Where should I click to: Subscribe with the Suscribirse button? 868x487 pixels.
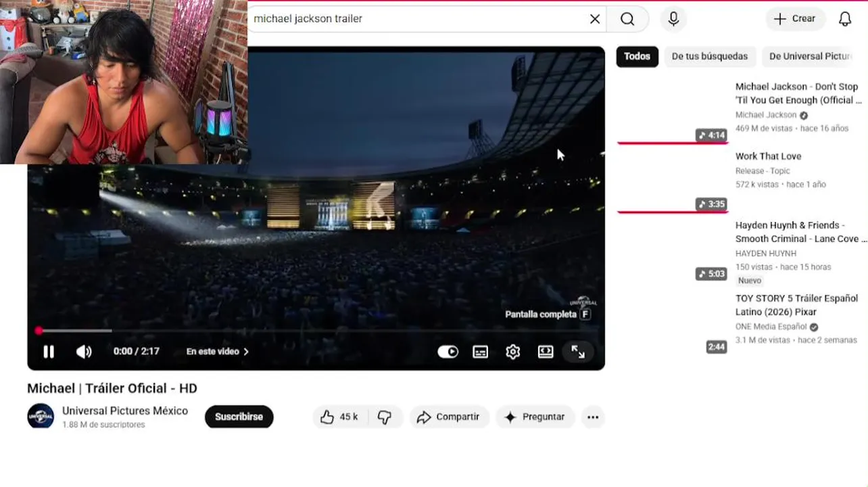pyautogui.click(x=239, y=417)
